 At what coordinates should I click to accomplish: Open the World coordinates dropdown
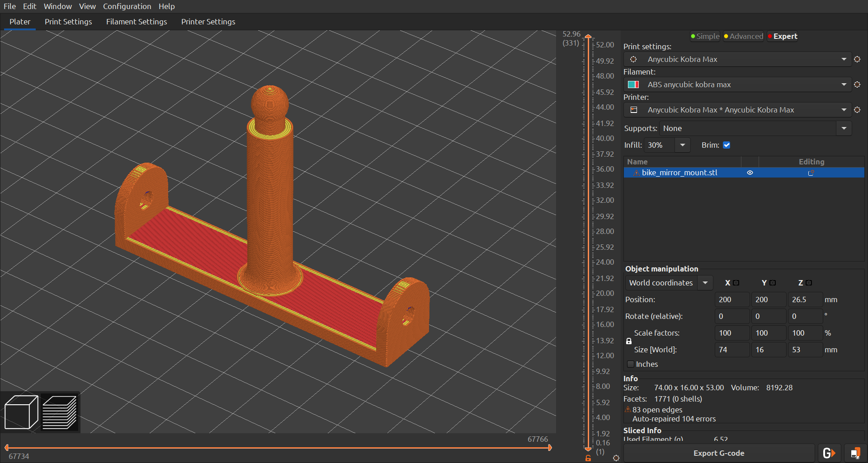705,283
